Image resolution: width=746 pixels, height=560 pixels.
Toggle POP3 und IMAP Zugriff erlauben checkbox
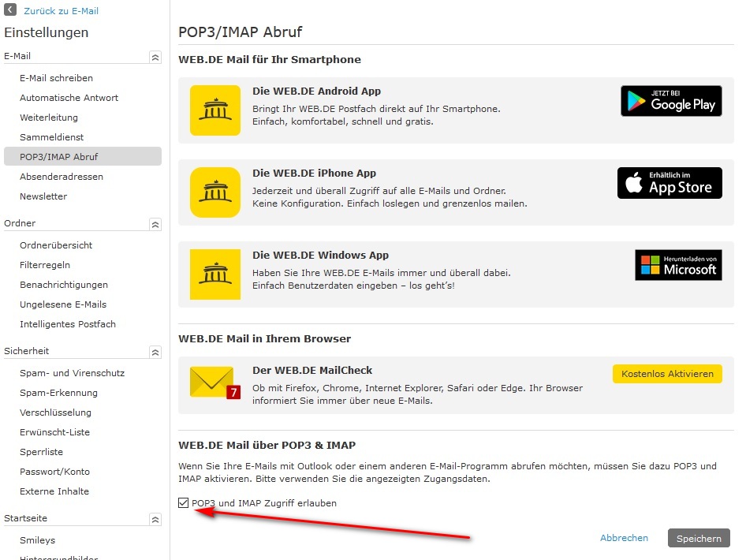[184, 503]
